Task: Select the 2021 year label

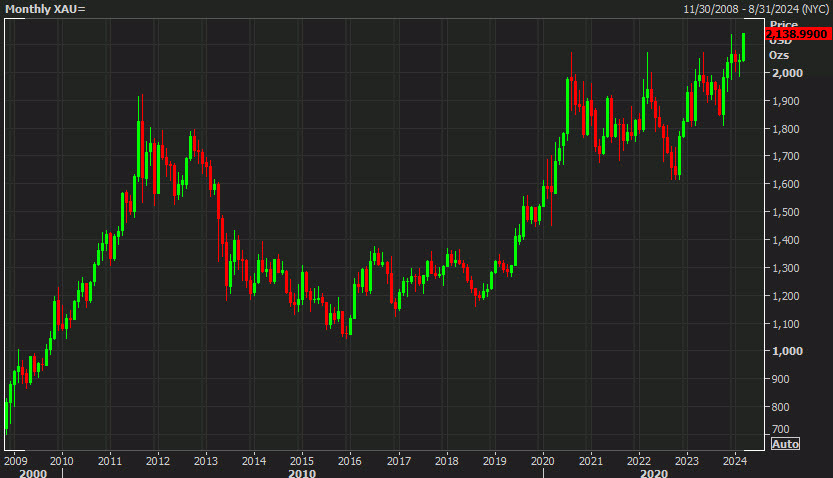Action: [x=590, y=461]
